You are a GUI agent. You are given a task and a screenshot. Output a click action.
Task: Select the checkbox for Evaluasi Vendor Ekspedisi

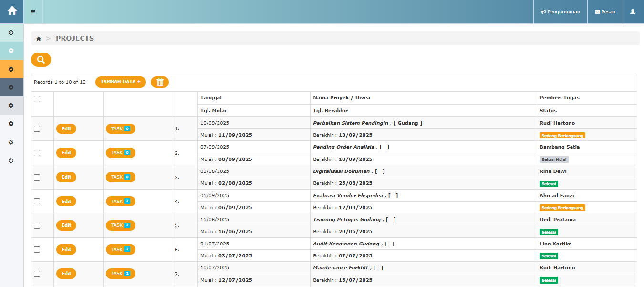click(x=37, y=201)
